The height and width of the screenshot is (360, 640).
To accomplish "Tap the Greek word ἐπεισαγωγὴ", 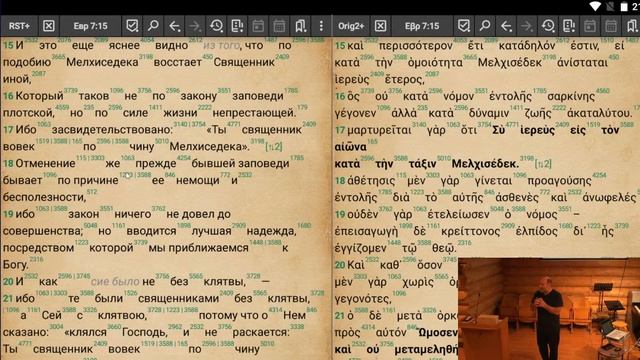I will point(366,232).
